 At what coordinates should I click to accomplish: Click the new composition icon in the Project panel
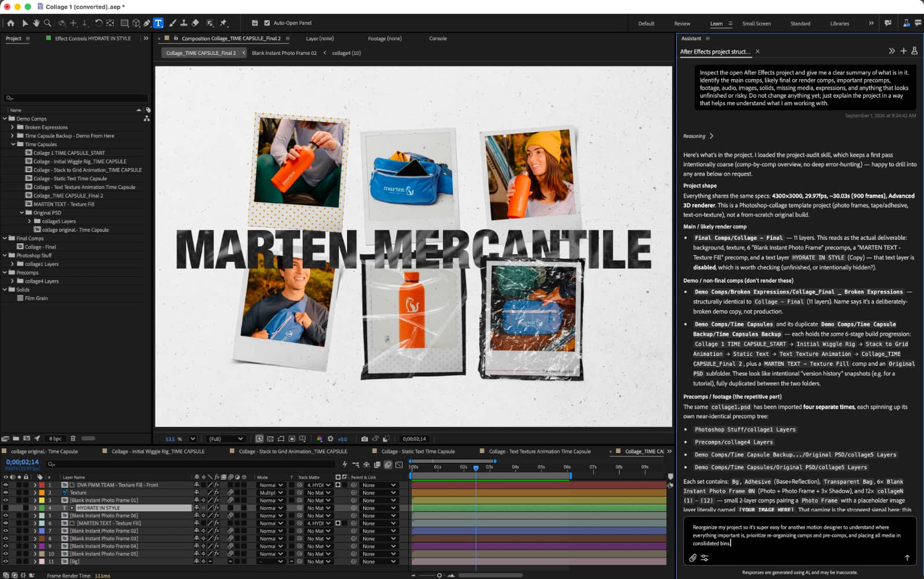click(x=27, y=439)
